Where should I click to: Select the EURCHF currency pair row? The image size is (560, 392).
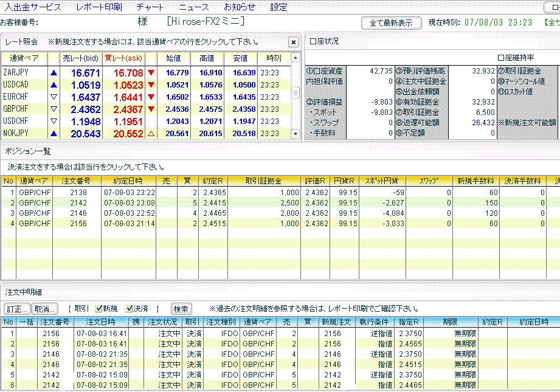click(x=147, y=97)
